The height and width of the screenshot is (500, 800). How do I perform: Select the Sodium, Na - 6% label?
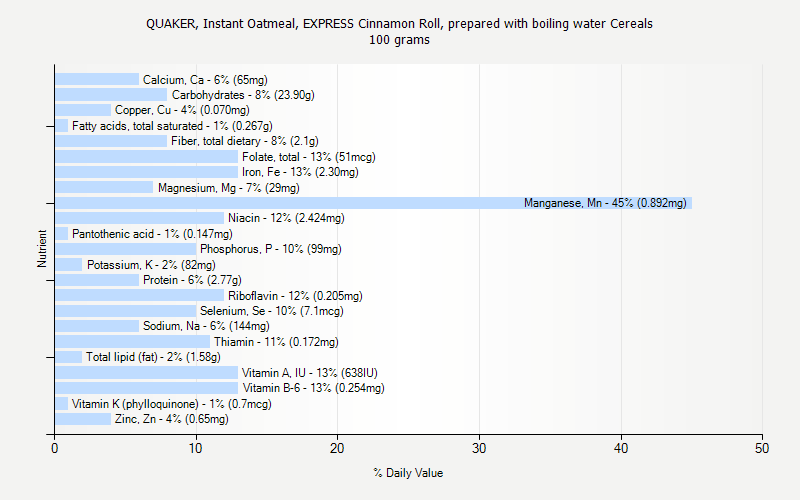click(x=206, y=327)
